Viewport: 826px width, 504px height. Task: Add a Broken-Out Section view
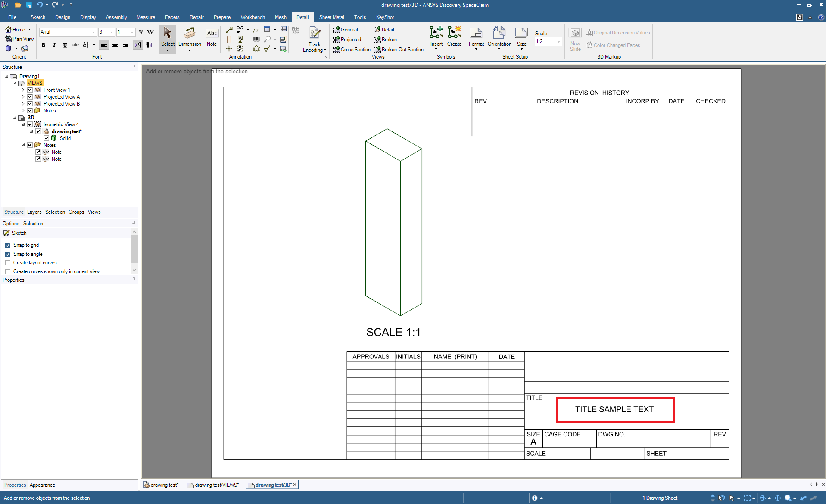tap(399, 50)
